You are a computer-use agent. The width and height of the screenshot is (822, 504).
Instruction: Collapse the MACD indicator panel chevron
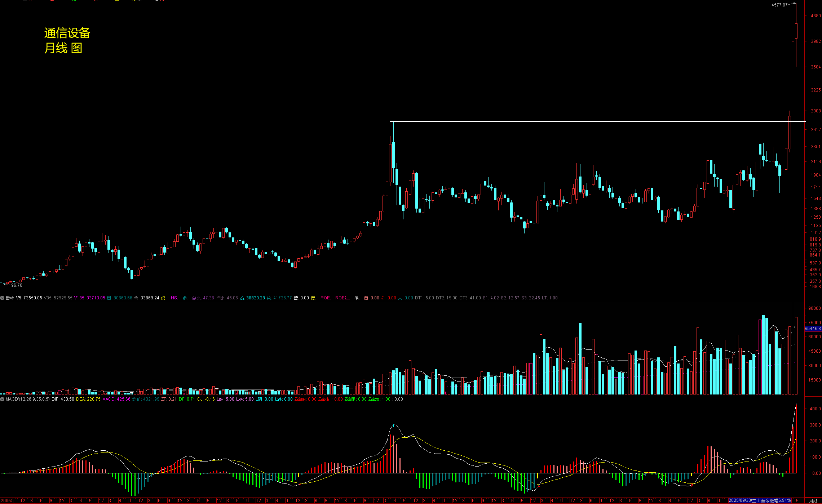point(2,399)
